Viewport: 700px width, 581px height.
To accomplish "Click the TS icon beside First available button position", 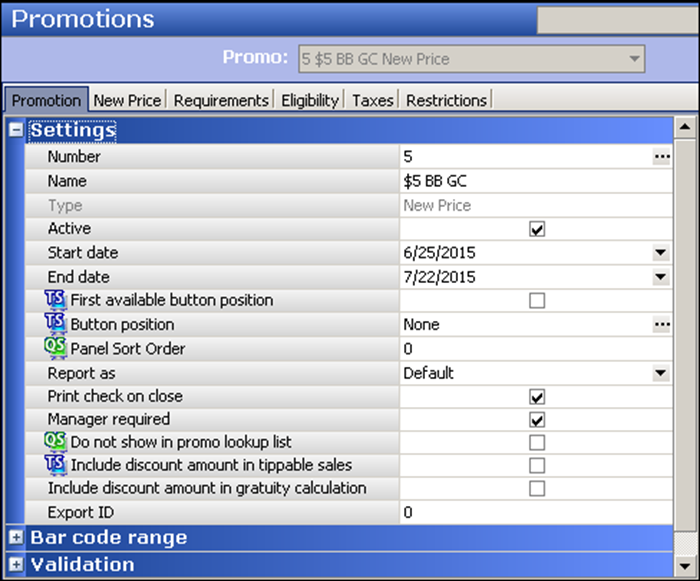I will pos(56,300).
